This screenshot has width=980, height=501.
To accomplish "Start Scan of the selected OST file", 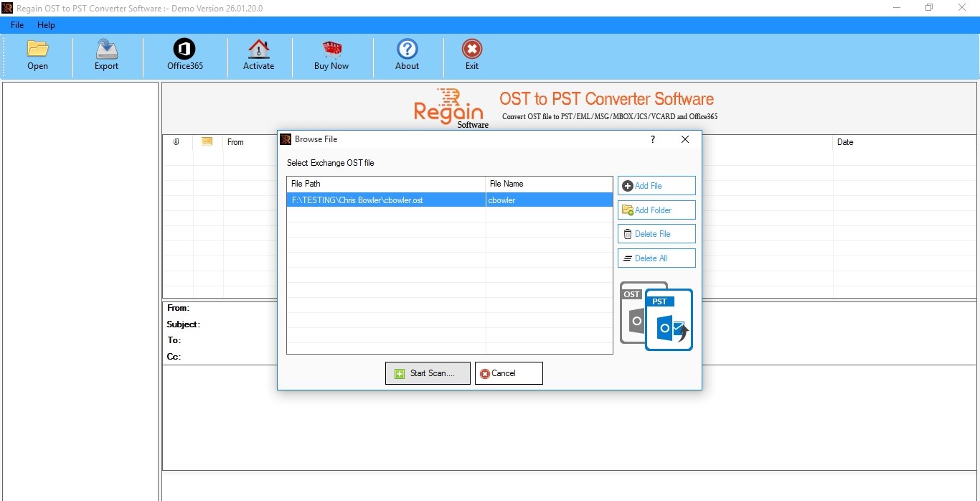I will tap(428, 373).
